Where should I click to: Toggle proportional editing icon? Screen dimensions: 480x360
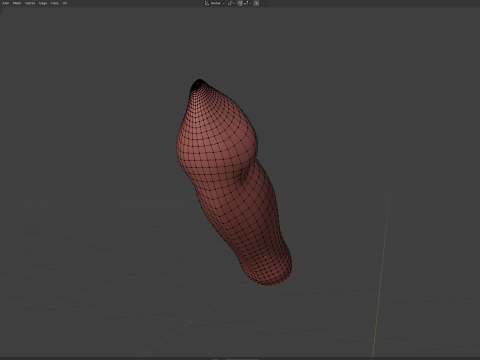click(x=256, y=3)
